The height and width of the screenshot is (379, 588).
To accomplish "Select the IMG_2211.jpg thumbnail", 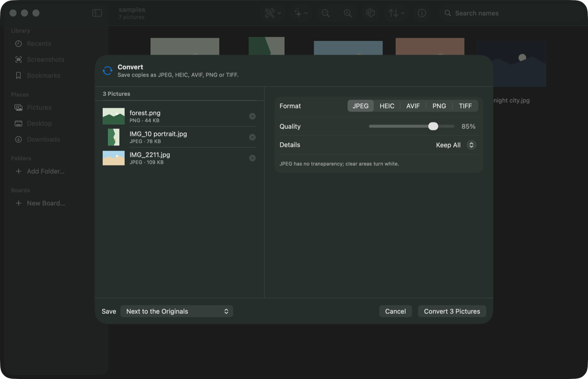I will [x=114, y=158].
